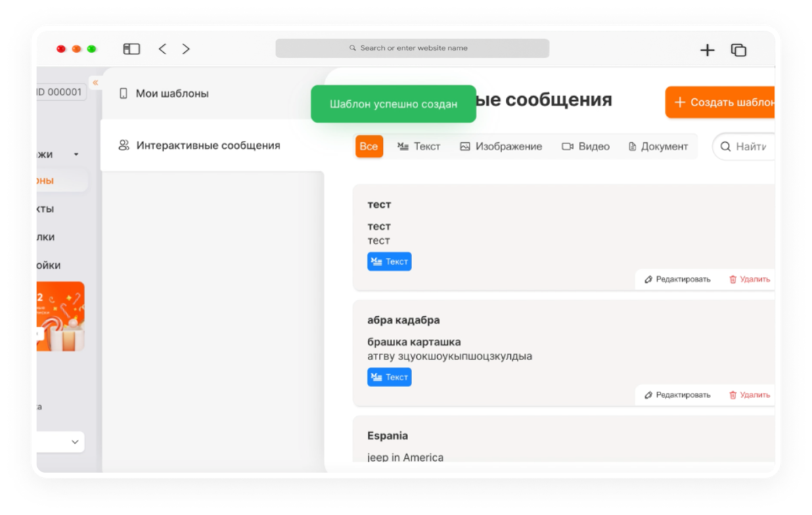This screenshot has width=812, height=515.
Task: Click the брашка карташка text
Action: tap(414, 342)
